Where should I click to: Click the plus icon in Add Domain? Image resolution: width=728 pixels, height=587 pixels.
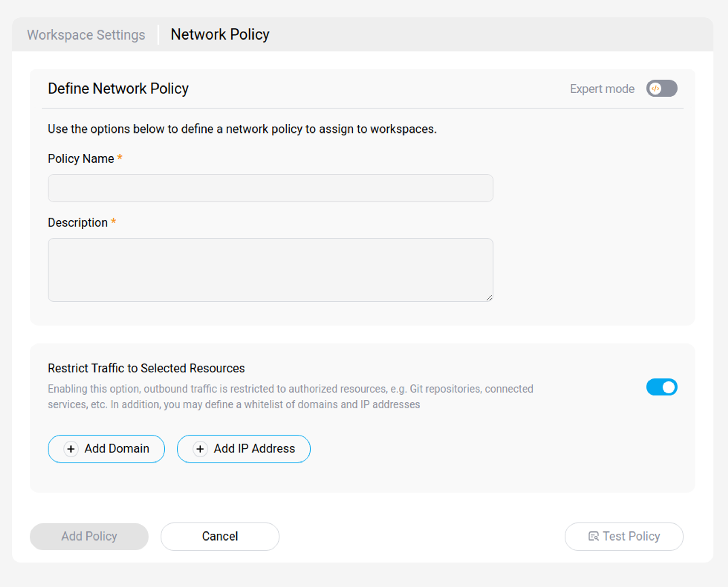(x=71, y=449)
